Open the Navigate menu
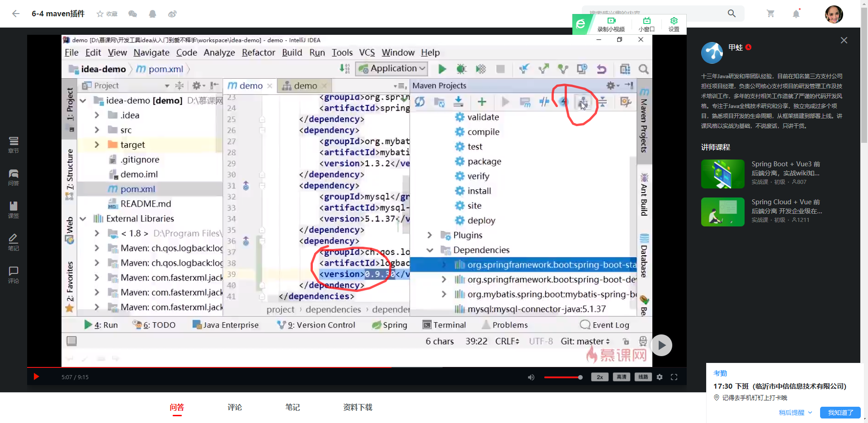This screenshot has height=423, width=868. point(151,52)
